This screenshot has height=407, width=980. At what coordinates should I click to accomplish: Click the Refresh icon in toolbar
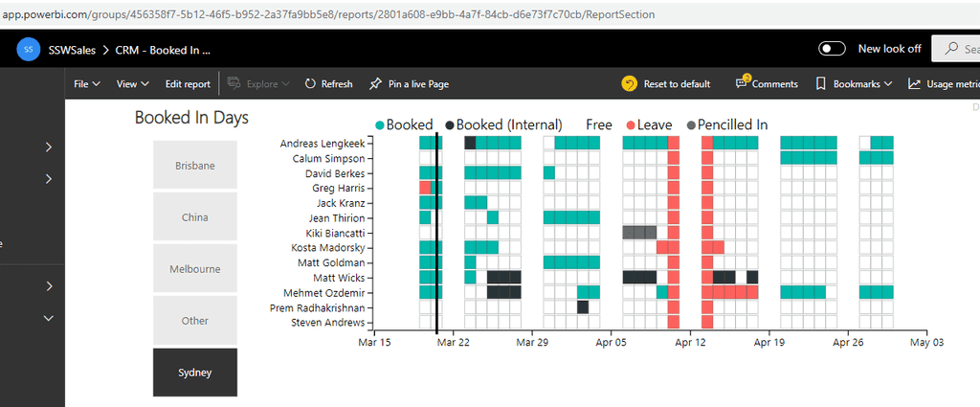[x=310, y=84]
